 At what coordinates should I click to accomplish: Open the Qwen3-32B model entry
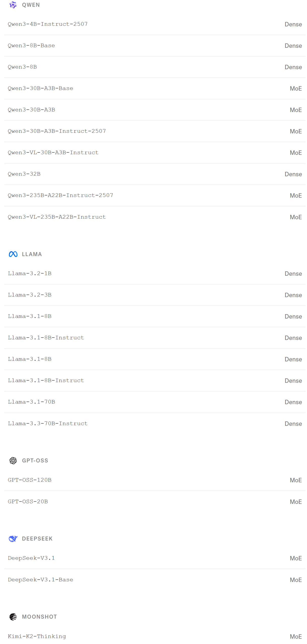(24, 174)
